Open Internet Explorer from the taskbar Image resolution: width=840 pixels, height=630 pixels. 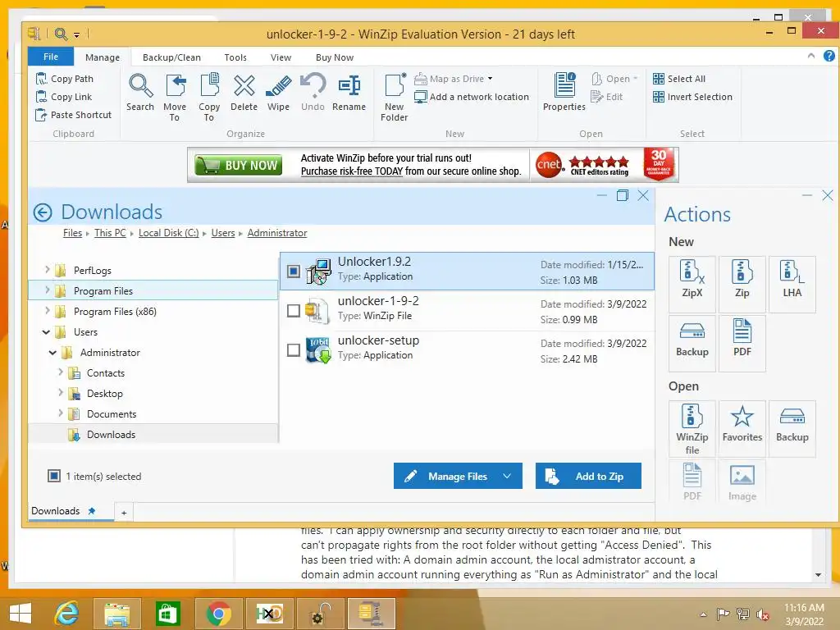click(66, 614)
